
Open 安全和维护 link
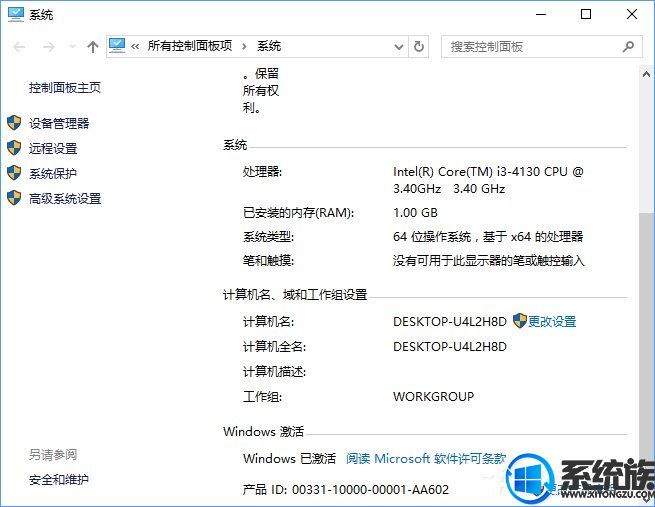[59, 480]
